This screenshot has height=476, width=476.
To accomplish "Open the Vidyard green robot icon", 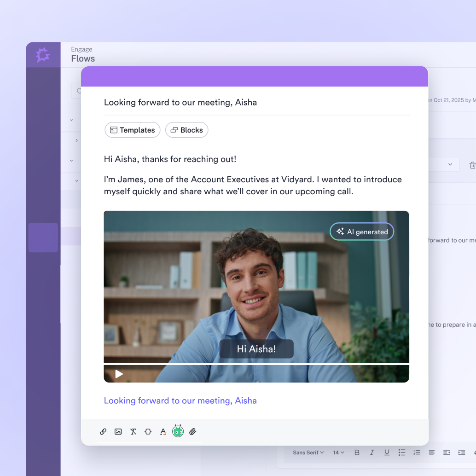I will [178, 431].
